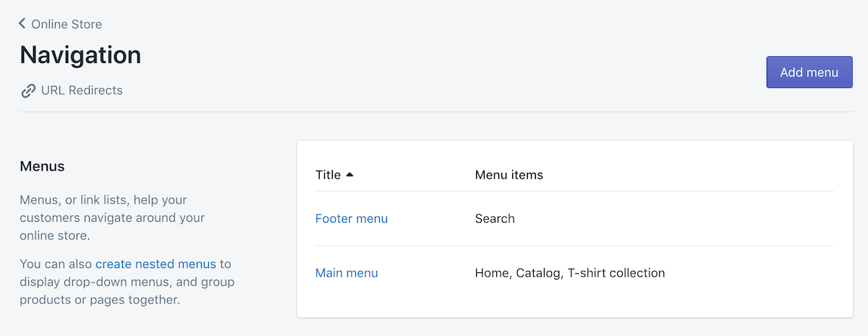Open the Footer menu
Image resolution: width=868 pixels, height=336 pixels.
pyautogui.click(x=352, y=218)
